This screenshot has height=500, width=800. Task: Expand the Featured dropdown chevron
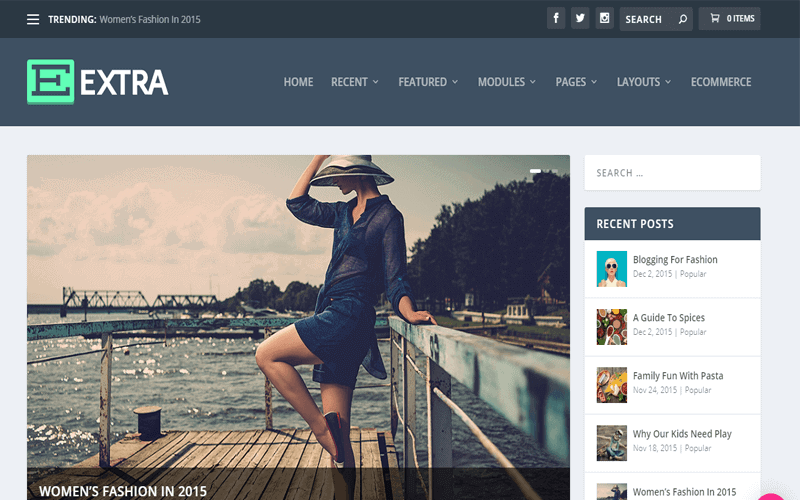coord(455,82)
